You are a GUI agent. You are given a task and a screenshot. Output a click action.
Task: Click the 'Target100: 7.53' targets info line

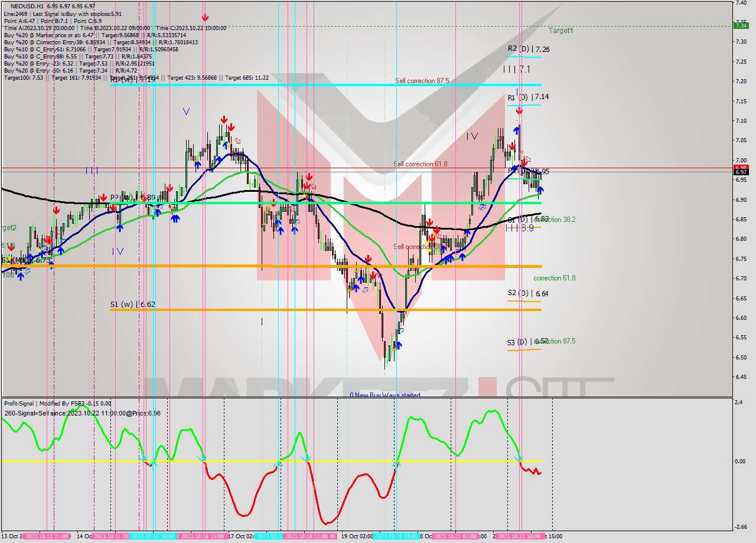pos(136,78)
